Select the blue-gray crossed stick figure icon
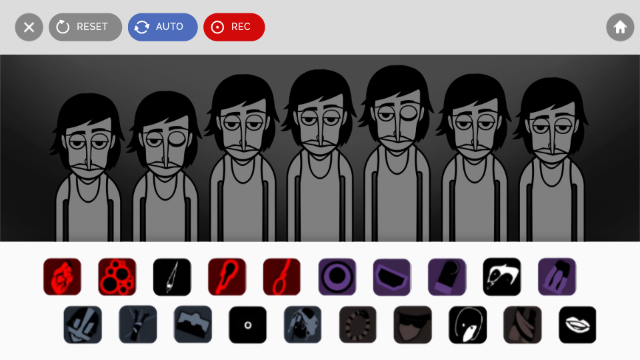 coord(138,324)
